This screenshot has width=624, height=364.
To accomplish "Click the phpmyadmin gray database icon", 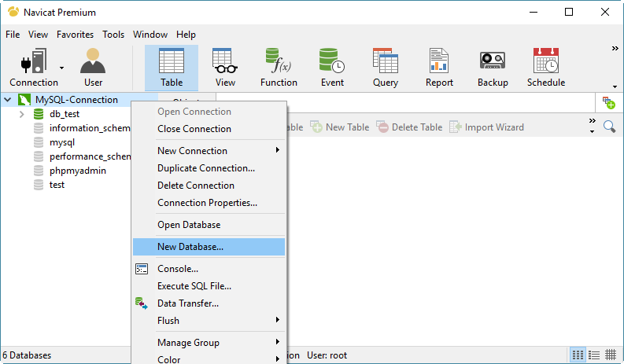I will click(39, 171).
